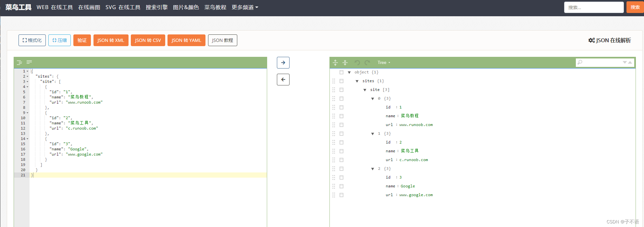The image size is (644, 227).
Task: Redo action in tree editor
Action: click(367, 62)
